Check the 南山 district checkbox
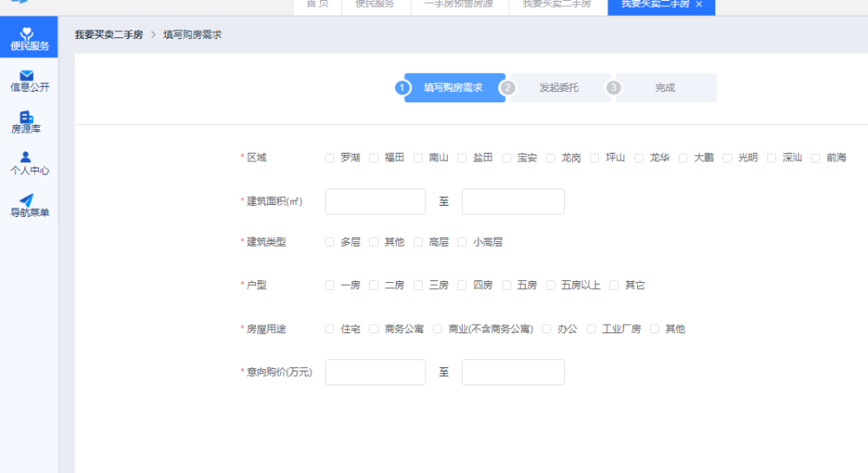Image resolution: width=868 pixels, height=473 pixels. click(418, 158)
